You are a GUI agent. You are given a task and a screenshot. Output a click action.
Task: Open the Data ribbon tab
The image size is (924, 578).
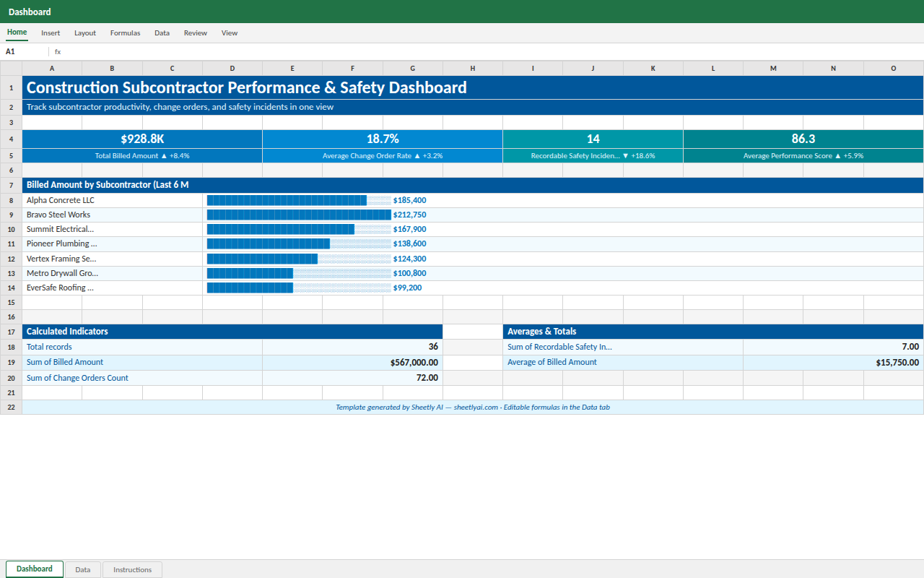162,33
